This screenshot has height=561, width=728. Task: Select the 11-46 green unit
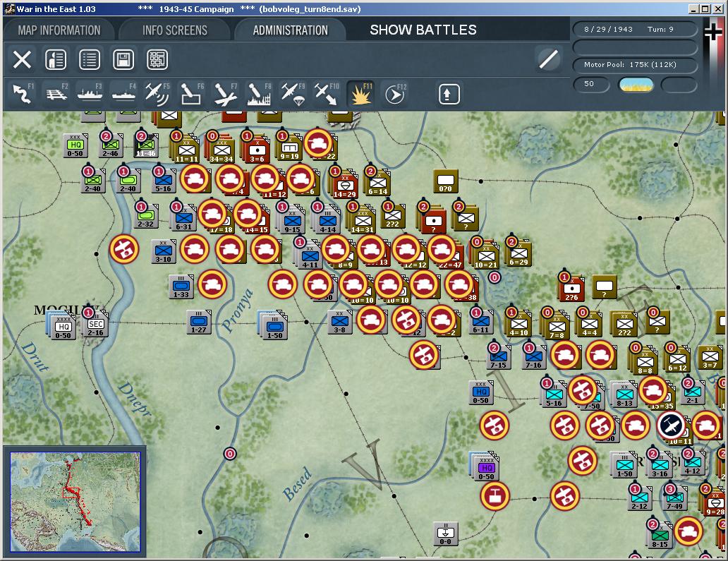pos(146,145)
